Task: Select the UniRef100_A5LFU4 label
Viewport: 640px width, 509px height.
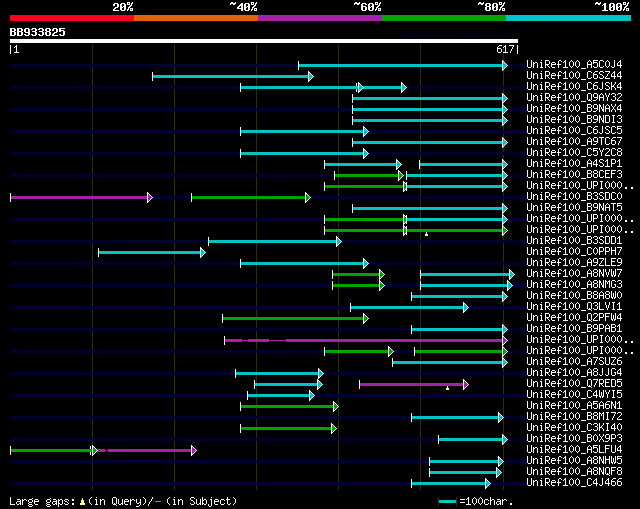Action: tap(574, 450)
